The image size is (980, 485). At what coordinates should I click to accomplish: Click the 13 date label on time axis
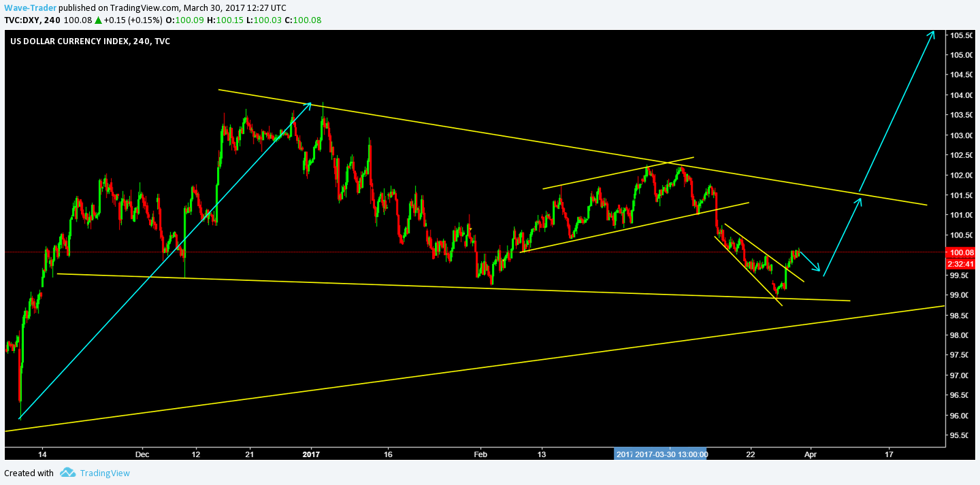click(x=542, y=454)
